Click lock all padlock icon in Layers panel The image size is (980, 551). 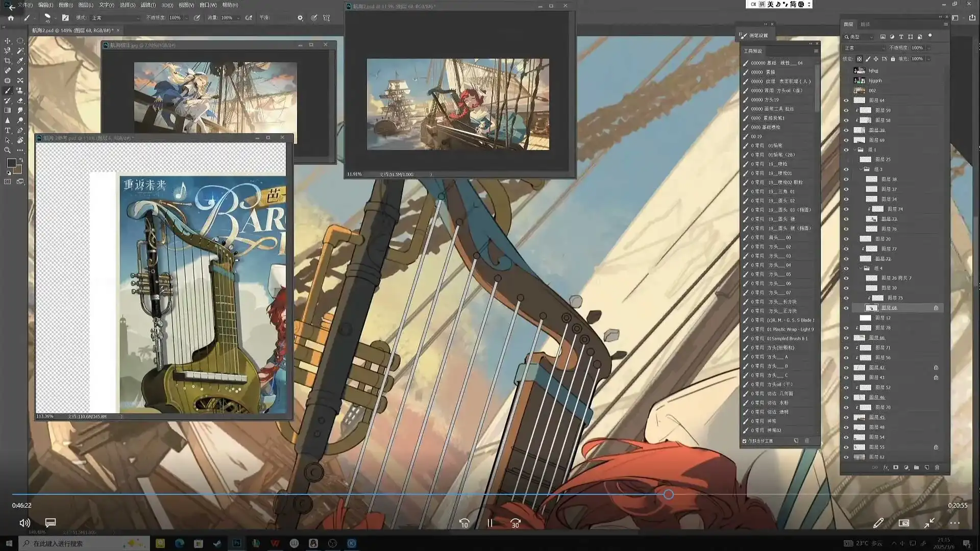893,59
